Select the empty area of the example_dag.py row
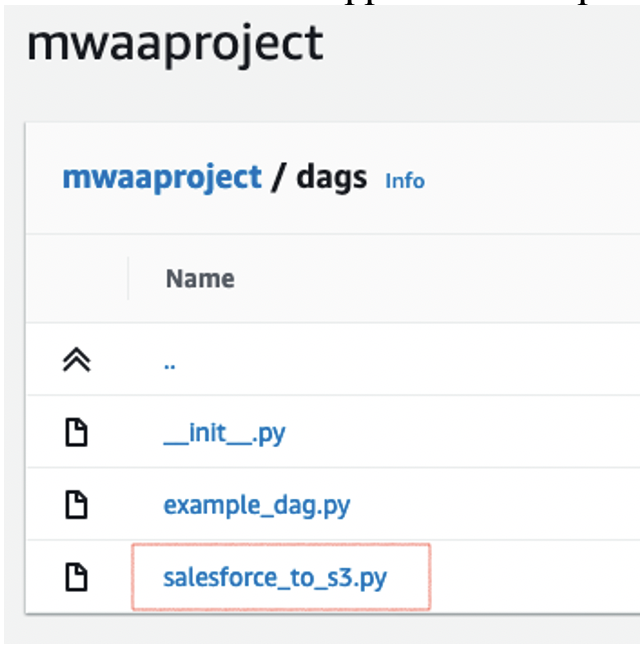The image size is (644, 648). (x=496, y=504)
